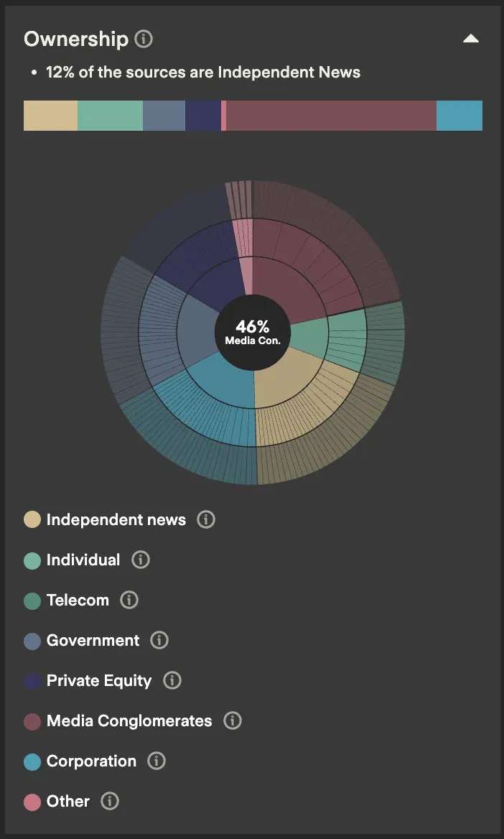Image resolution: width=504 pixels, height=839 pixels.
Task: Click the Ownership panel title
Action: pos(76,39)
